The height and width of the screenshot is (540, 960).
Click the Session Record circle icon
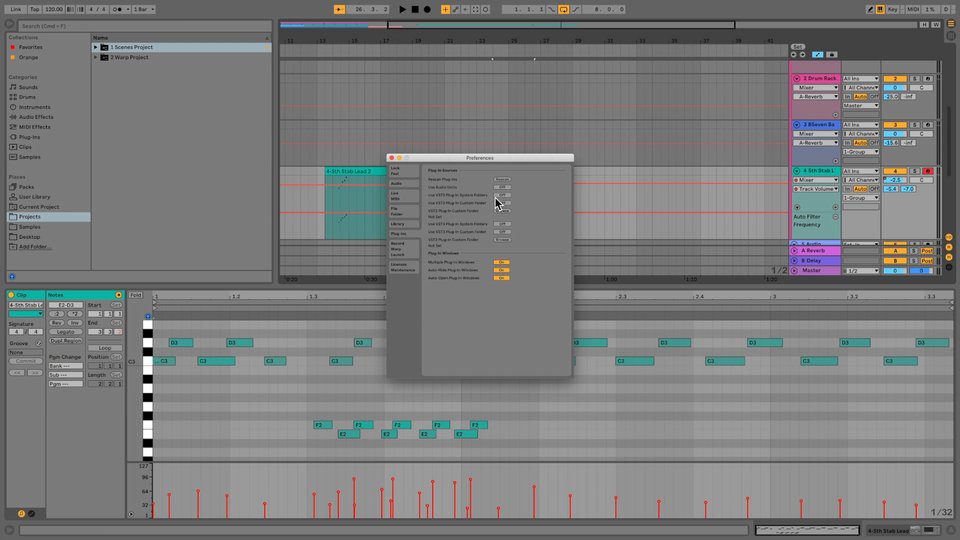[x=486, y=9]
